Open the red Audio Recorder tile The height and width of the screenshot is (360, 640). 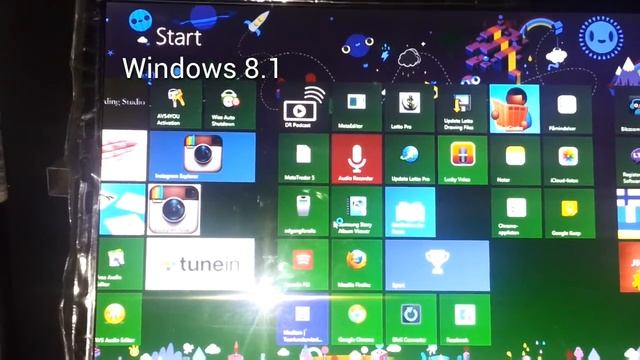[x=357, y=159]
